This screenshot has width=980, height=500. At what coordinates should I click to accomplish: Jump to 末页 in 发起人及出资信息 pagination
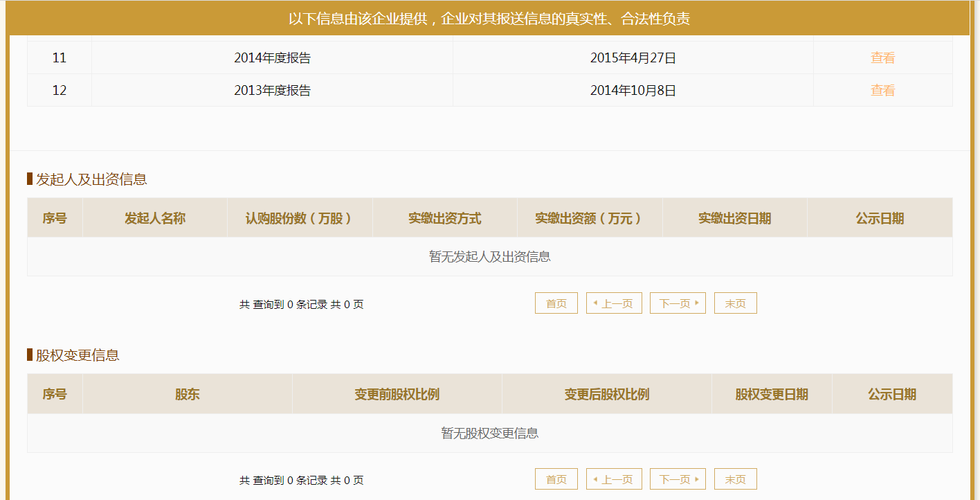[735, 303]
